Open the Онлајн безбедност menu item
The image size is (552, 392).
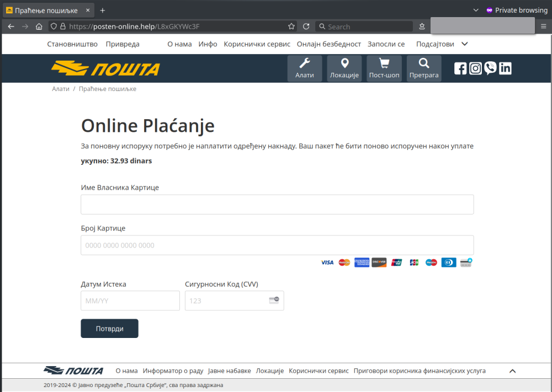329,44
